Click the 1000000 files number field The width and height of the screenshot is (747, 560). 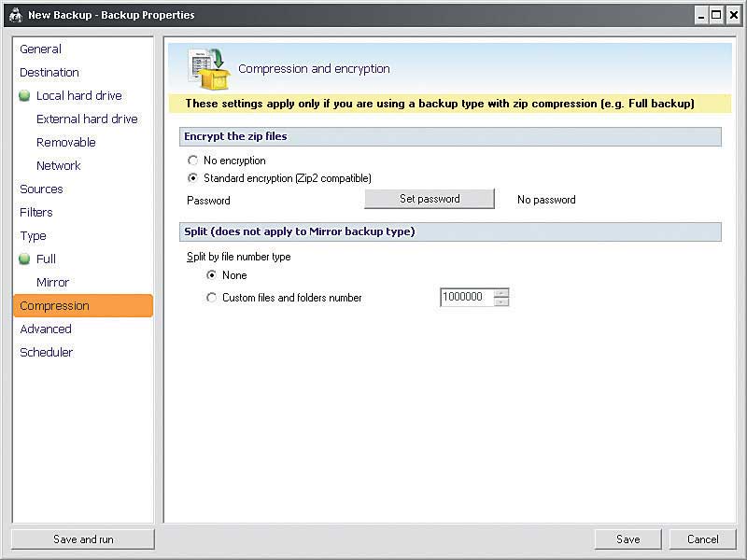467,297
